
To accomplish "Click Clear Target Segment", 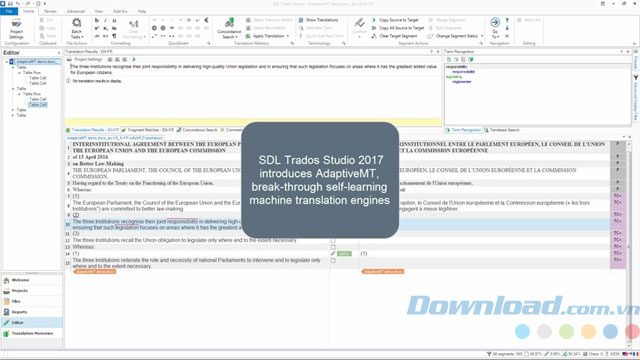I will point(394,36).
